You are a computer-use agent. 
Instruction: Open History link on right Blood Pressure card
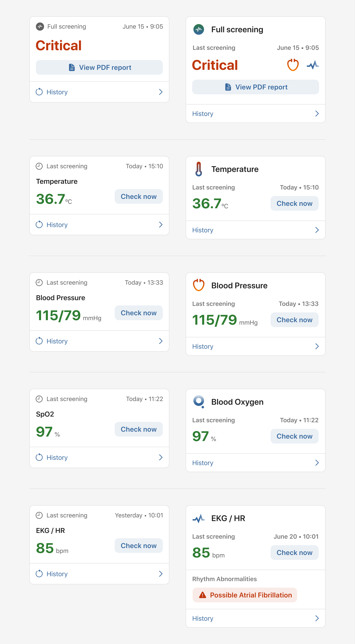click(203, 346)
